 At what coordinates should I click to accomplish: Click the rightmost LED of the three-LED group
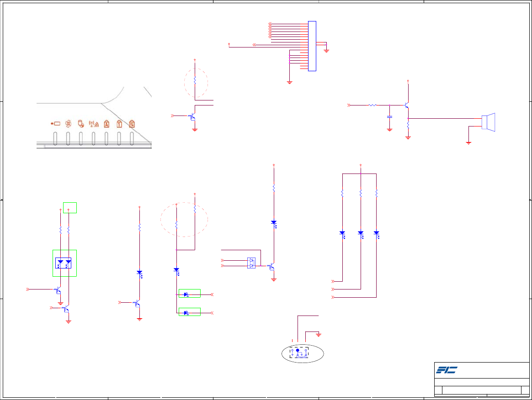[377, 235]
